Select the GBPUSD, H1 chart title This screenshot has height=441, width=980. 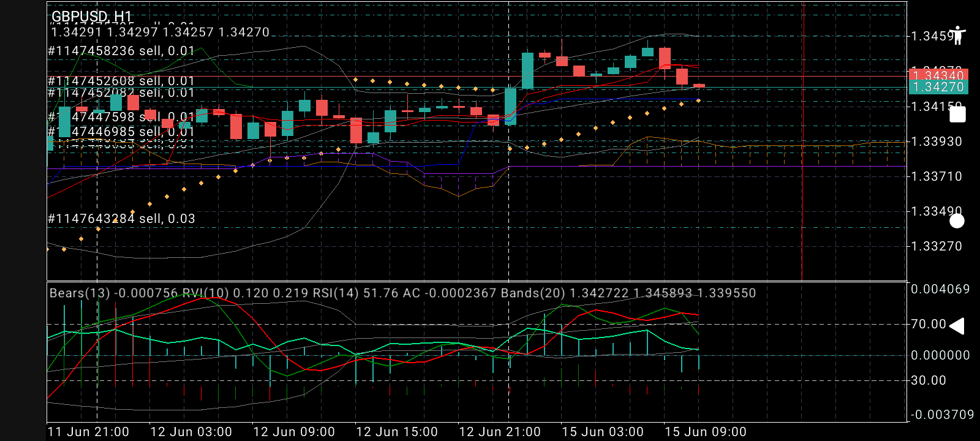click(x=91, y=17)
